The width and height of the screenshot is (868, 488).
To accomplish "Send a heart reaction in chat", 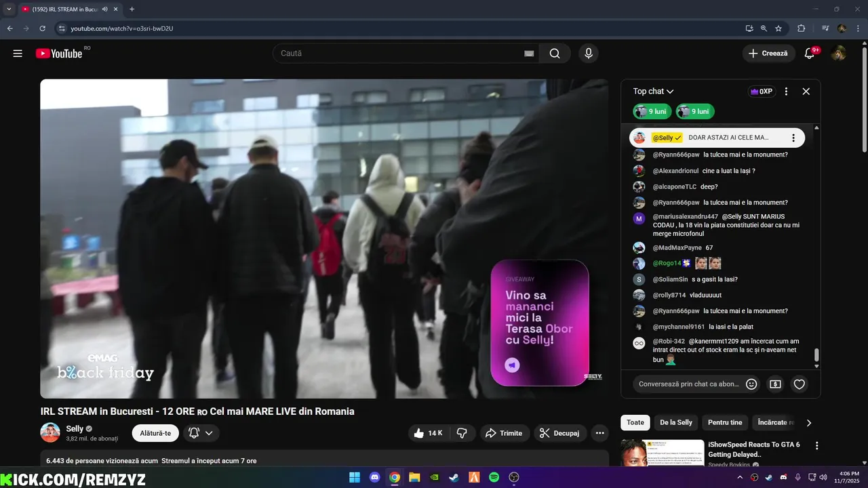I will pyautogui.click(x=800, y=384).
